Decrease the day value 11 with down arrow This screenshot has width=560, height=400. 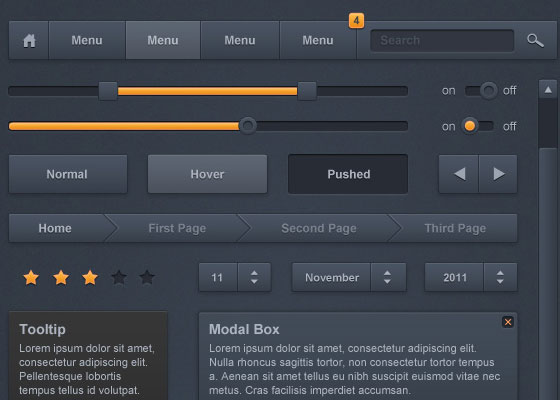pyautogui.click(x=254, y=281)
